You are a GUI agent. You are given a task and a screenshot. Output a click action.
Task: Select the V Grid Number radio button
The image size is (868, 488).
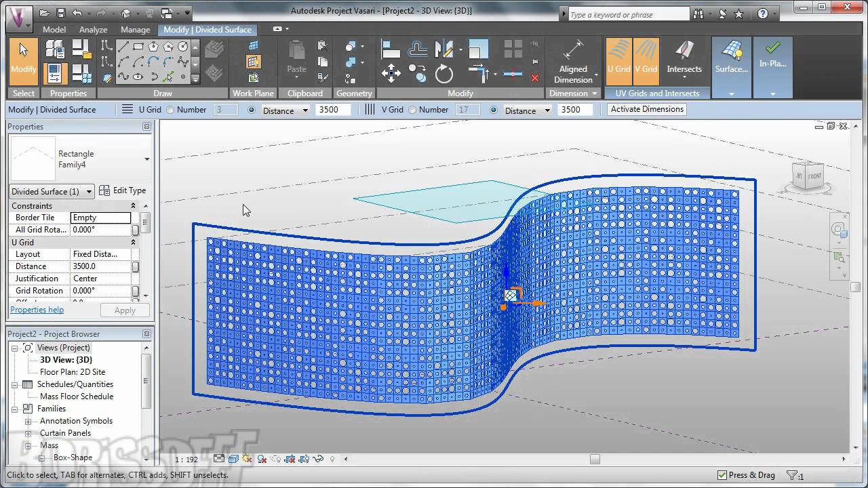pyautogui.click(x=412, y=110)
